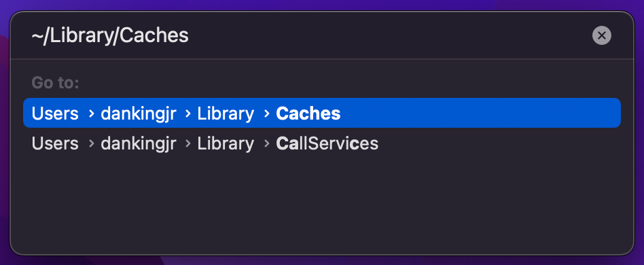Click chevron before Caches in highlighted row
Image resolution: width=644 pixels, height=265 pixels.
tap(267, 113)
